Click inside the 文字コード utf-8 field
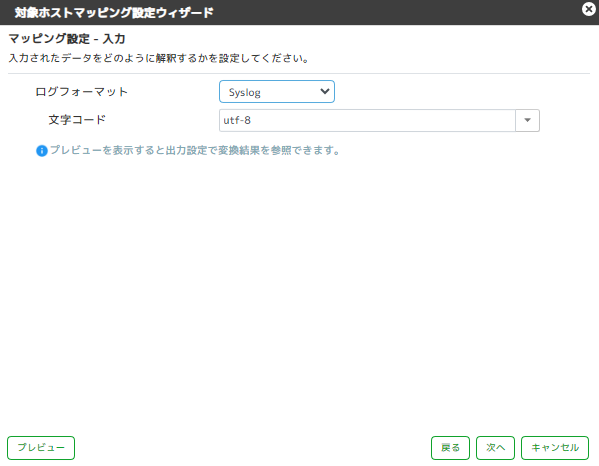 pyautogui.click(x=367, y=120)
